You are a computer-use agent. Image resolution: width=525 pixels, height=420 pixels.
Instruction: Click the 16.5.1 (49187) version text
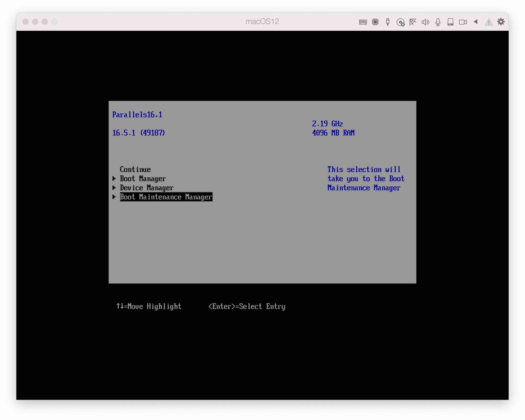point(139,133)
